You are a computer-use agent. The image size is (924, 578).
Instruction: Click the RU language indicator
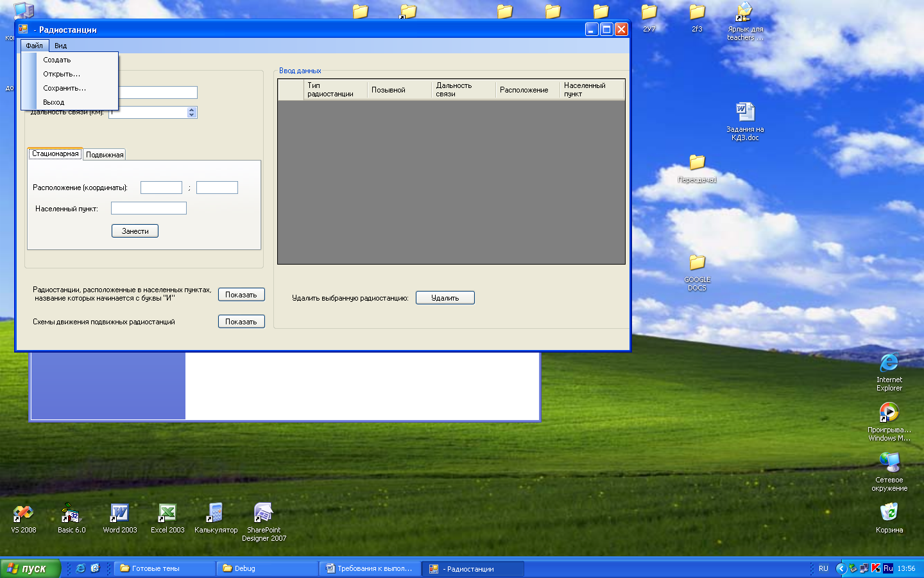(823, 568)
